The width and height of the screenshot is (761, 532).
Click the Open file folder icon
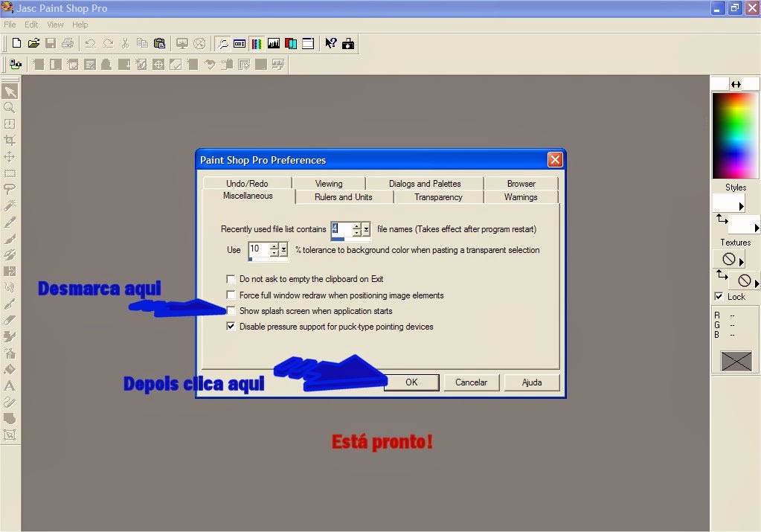tap(33, 44)
